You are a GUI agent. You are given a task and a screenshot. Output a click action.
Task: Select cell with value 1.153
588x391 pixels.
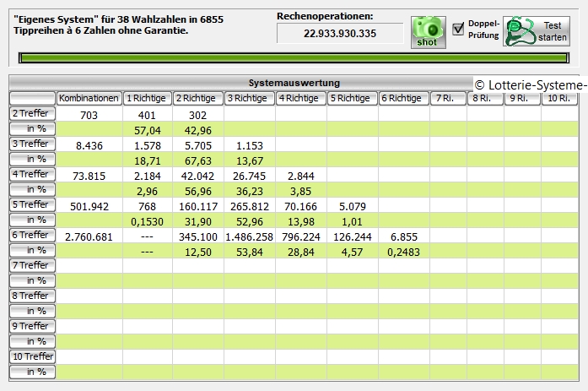click(x=250, y=145)
